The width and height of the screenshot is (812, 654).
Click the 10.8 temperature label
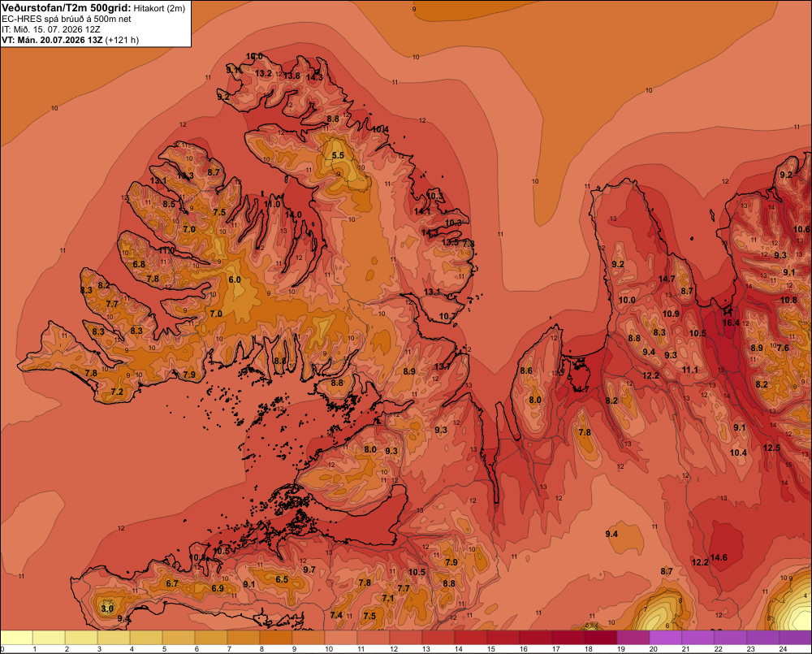click(788, 300)
